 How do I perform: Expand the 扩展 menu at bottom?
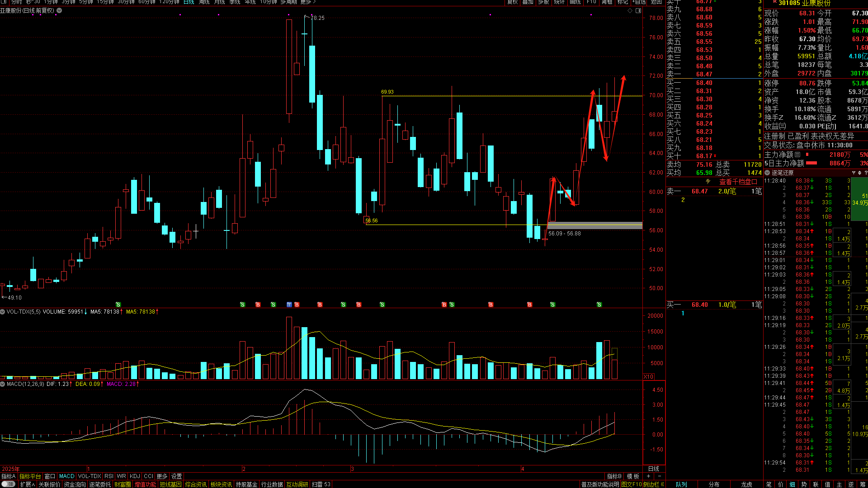click(27, 484)
